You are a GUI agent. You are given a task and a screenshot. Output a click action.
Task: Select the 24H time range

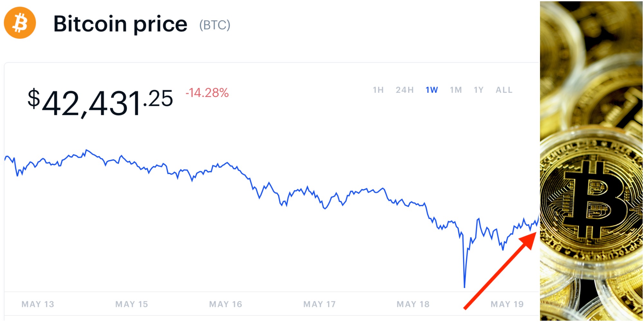(405, 90)
